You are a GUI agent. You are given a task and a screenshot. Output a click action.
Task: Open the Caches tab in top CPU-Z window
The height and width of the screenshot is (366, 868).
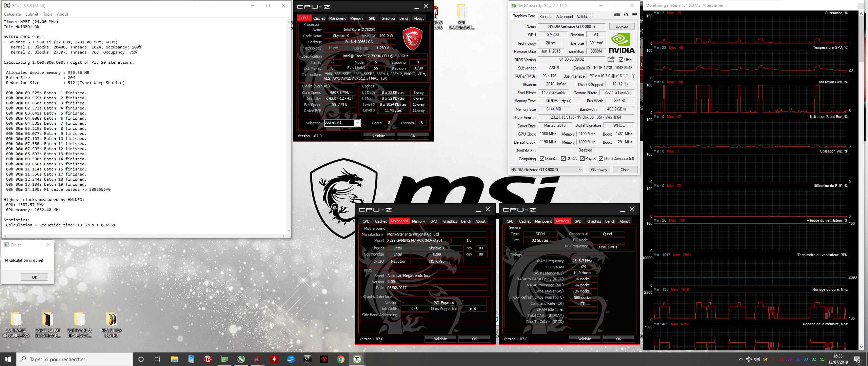[319, 18]
